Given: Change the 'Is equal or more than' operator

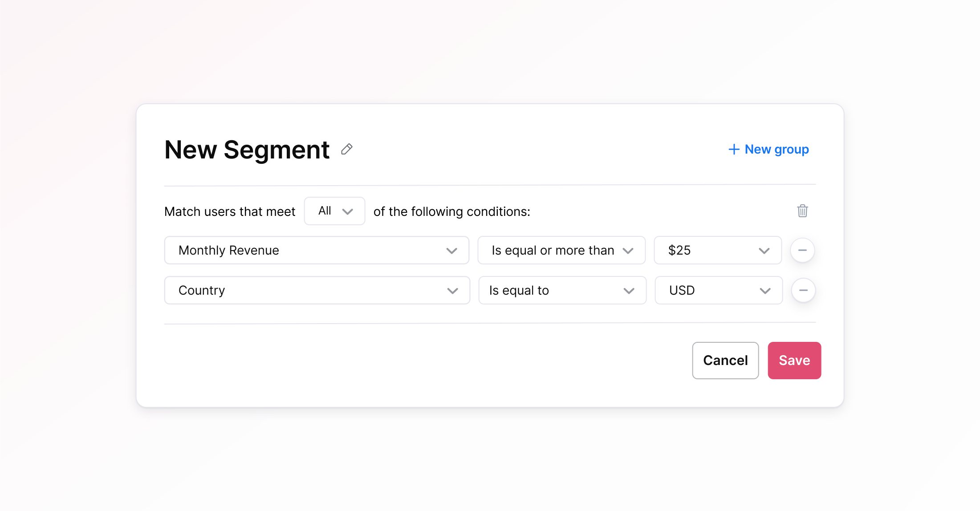Looking at the screenshot, I should coord(561,250).
